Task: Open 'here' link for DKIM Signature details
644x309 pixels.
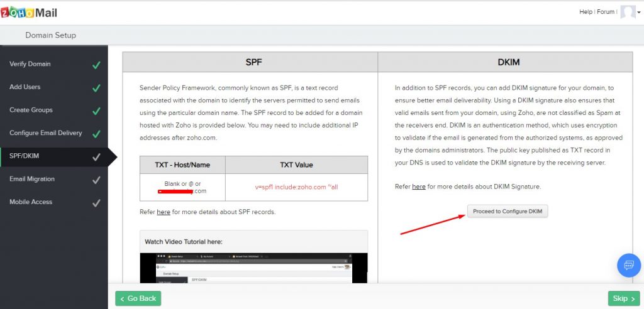Action: (418, 187)
